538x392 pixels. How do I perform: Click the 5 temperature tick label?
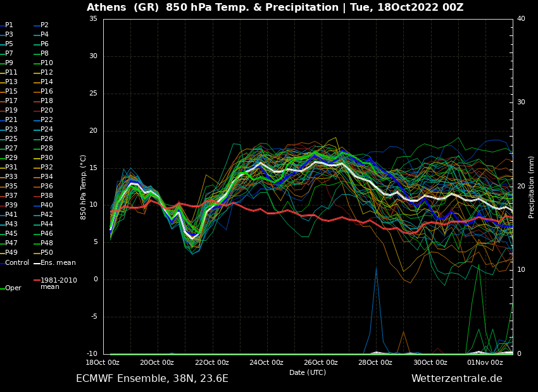click(96, 242)
